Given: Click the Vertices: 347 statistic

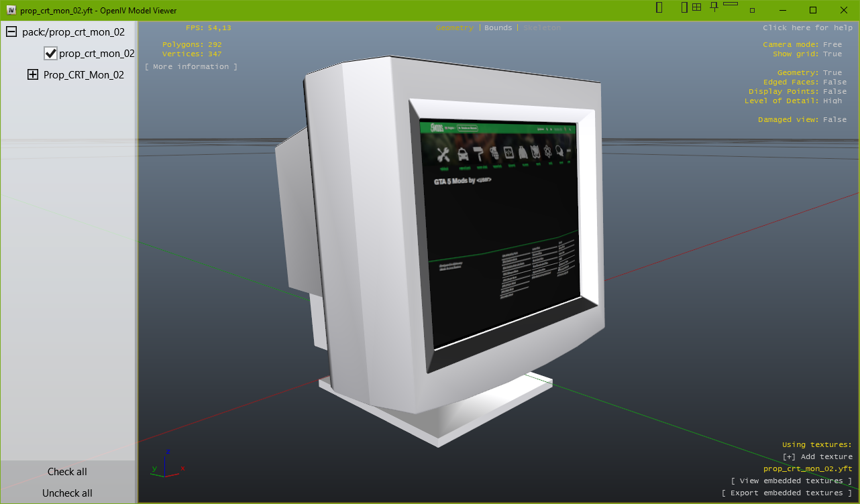Looking at the screenshot, I should 192,54.
